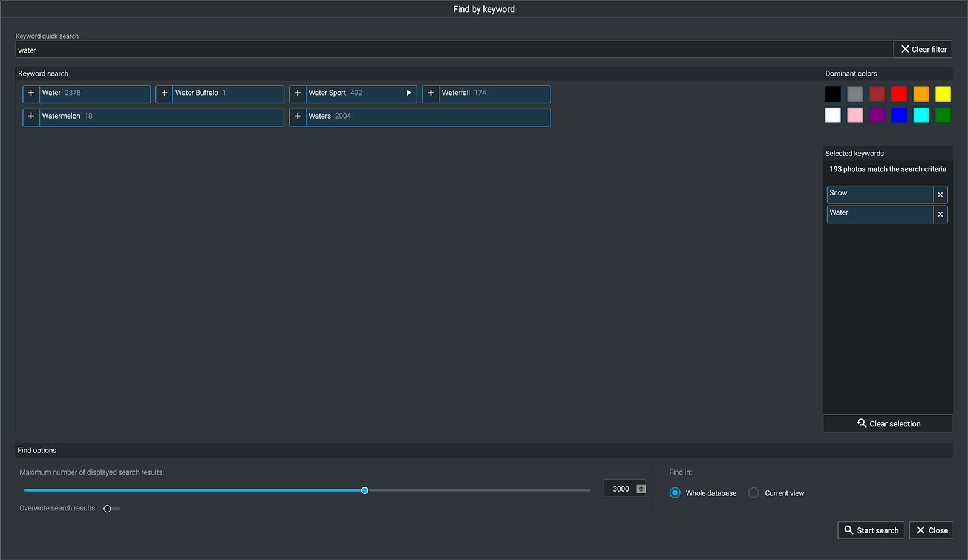Pick the cyan dominant color swatch
The height and width of the screenshot is (560, 968).
coord(921,115)
